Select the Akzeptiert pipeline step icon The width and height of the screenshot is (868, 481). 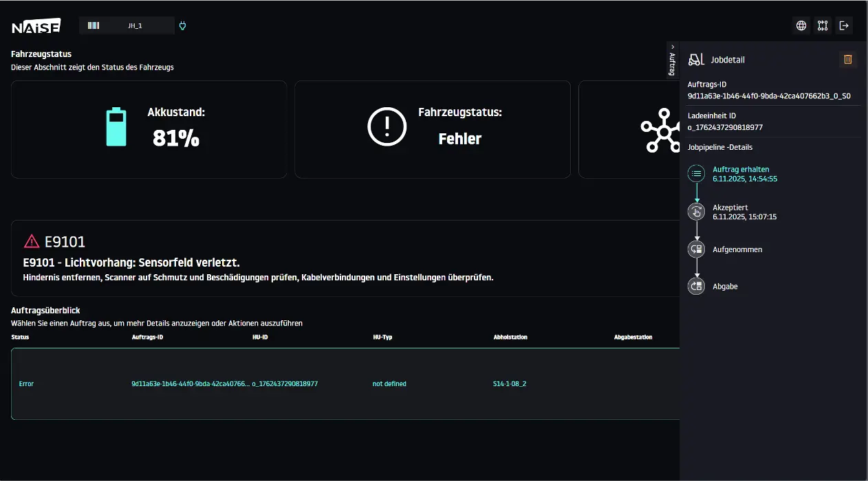(697, 212)
